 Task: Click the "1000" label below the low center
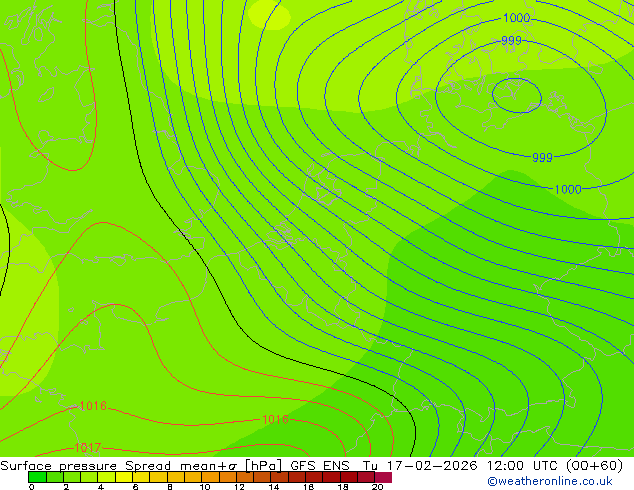(568, 189)
